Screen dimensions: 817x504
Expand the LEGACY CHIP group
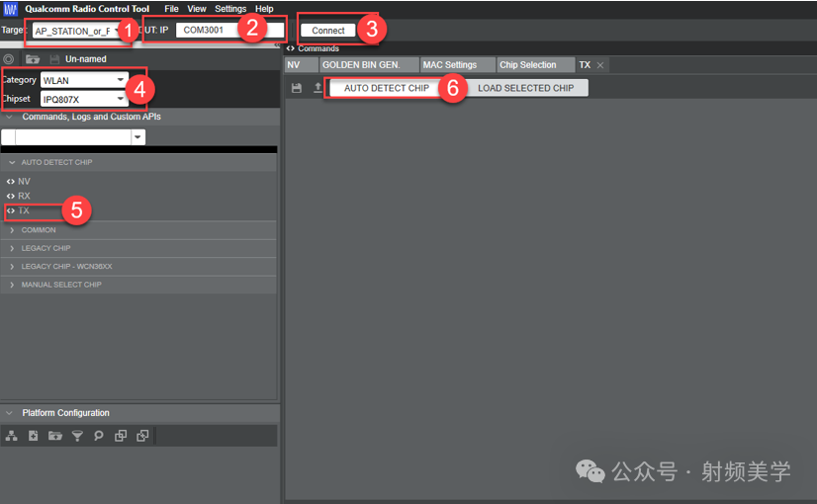tap(12, 248)
